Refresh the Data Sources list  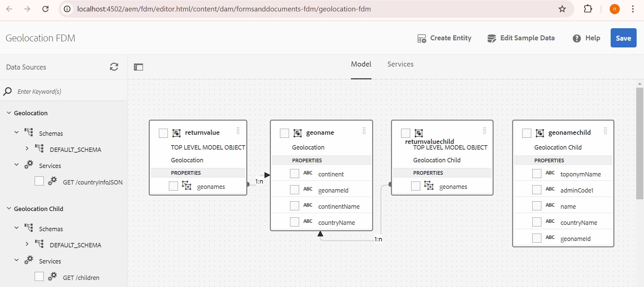tap(114, 67)
